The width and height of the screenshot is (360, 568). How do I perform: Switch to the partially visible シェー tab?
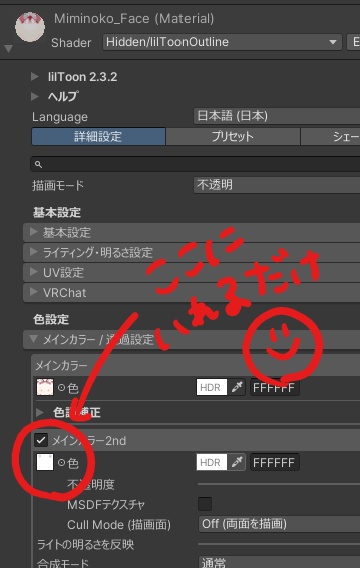[x=330, y=137]
